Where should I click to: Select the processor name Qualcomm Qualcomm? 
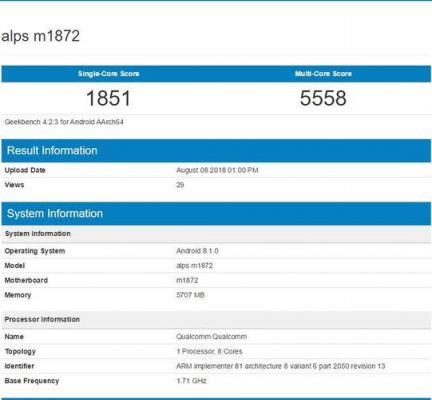(212, 337)
